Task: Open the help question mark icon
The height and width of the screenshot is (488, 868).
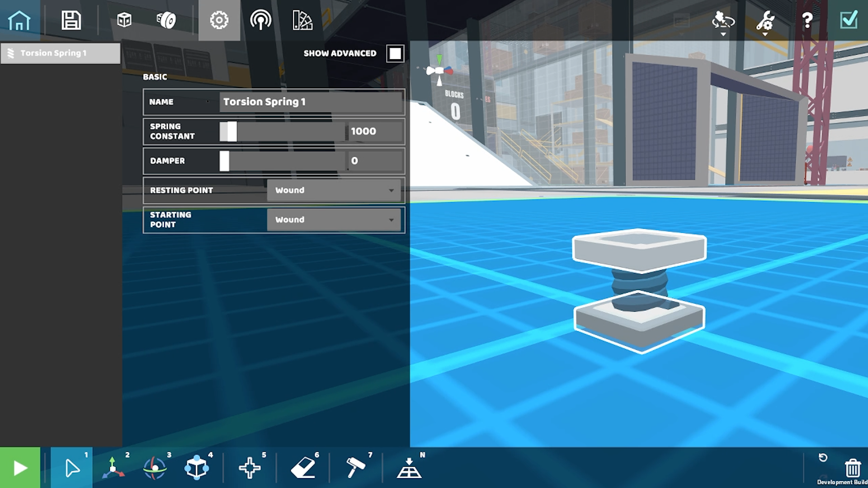Action: coord(807,20)
